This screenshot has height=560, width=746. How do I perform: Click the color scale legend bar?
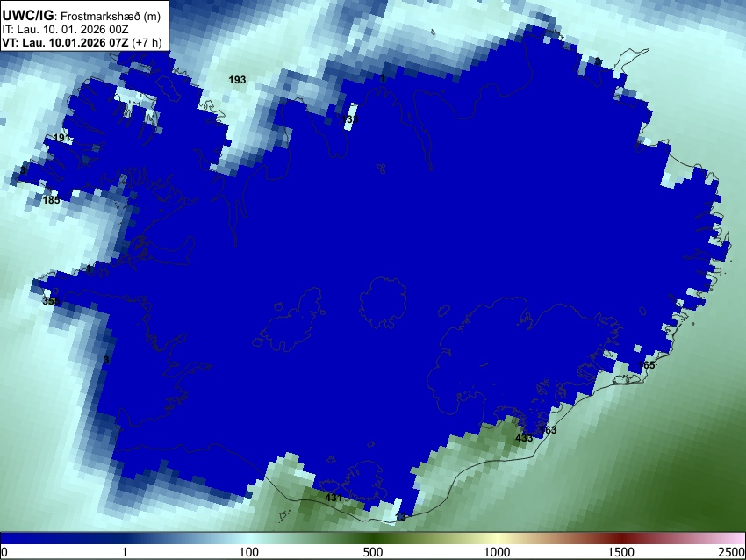(373, 538)
